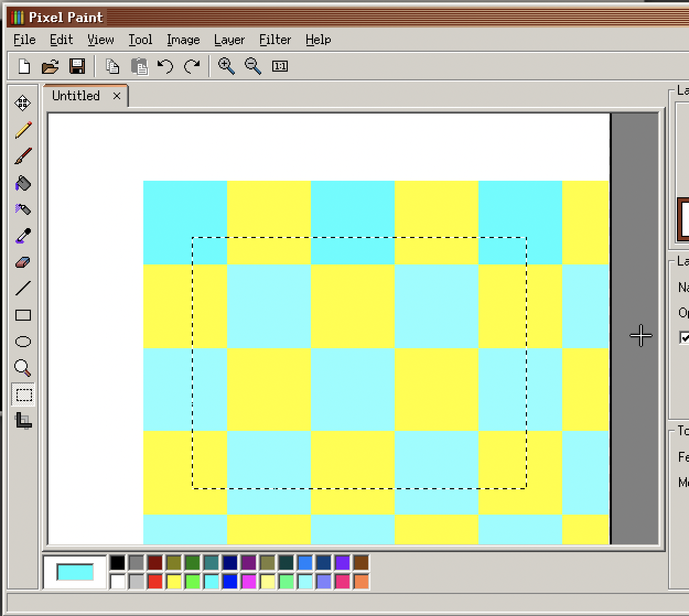Choose the Airbrush spray tool
The image size is (689, 616).
tap(23, 209)
